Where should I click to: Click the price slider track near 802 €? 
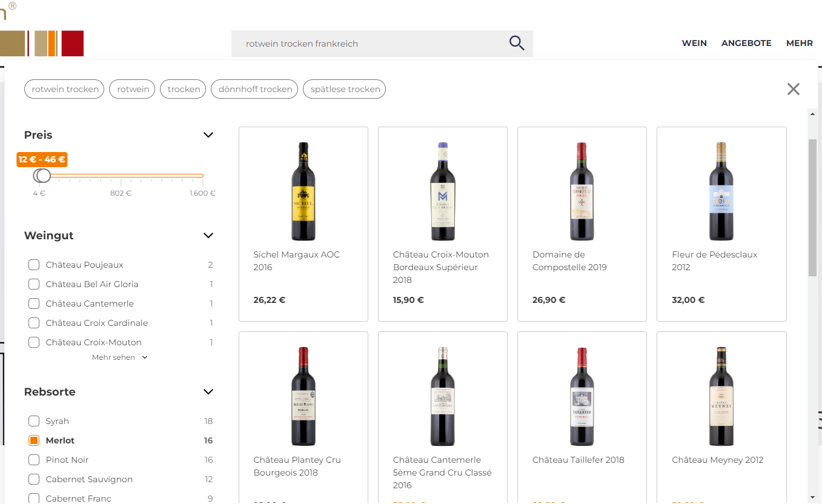(x=121, y=176)
